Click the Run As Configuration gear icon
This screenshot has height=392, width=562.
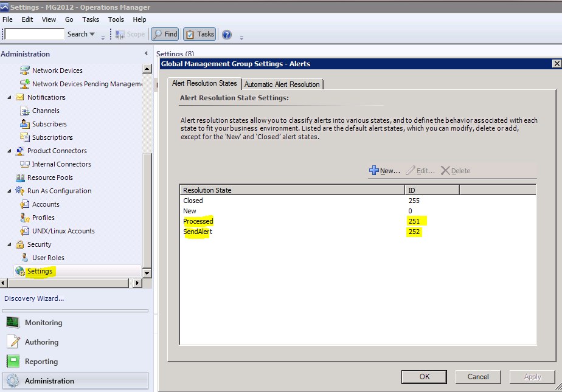click(19, 191)
